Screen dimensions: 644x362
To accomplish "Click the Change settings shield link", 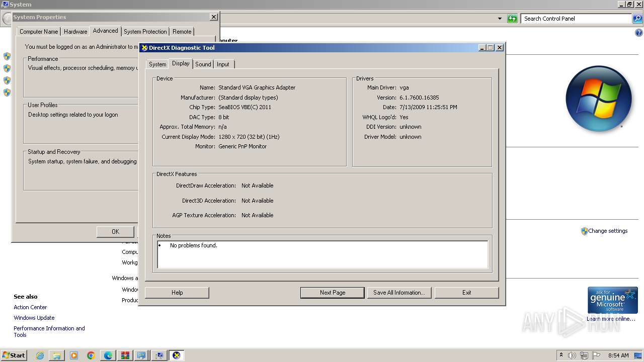I will pyautogui.click(x=604, y=231).
